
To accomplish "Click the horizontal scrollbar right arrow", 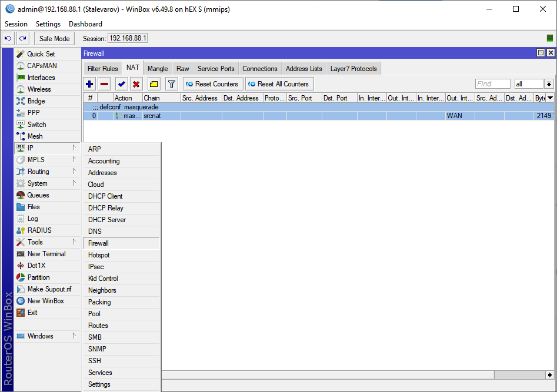I will pyautogui.click(x=549, y=375).
